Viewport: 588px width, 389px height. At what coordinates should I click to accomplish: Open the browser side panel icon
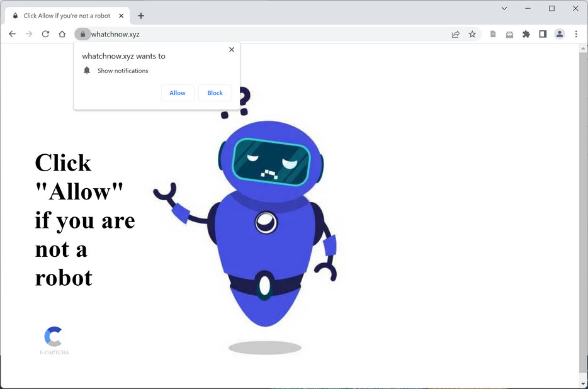click(x=543, y=34)
